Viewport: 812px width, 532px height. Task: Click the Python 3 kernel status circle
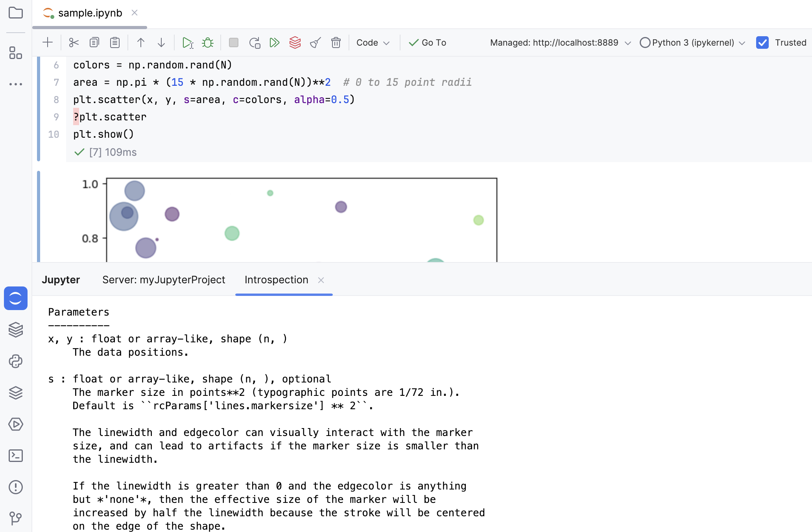[x=645, y=42]
